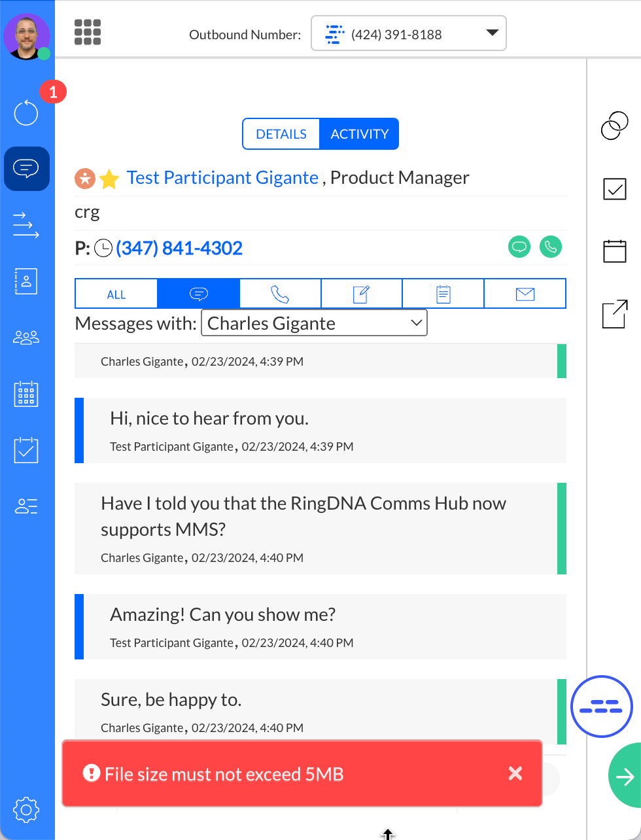This screenshot has height=840, width=641.
Task: Click phone number (347) 841-4302
Action: click(x=179, y=249)
